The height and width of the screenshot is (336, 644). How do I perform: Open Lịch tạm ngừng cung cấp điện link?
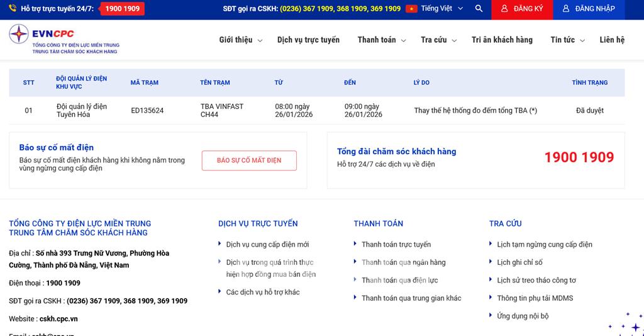tap(544, 244)
